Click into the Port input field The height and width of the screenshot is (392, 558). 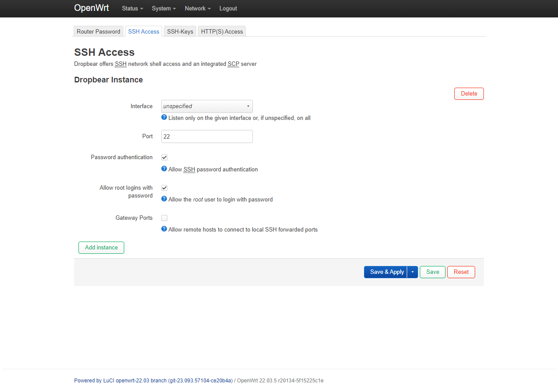click(207, 136)
